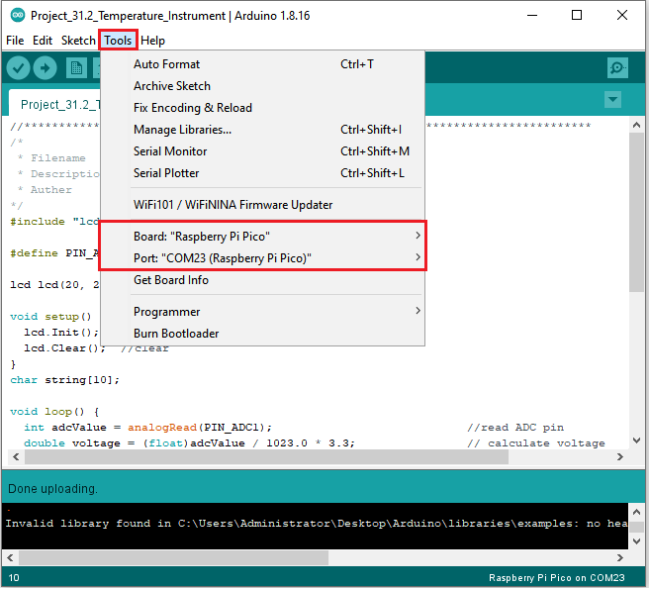
Task: Expand the Board submenu arrow
Action: point(418,235)
